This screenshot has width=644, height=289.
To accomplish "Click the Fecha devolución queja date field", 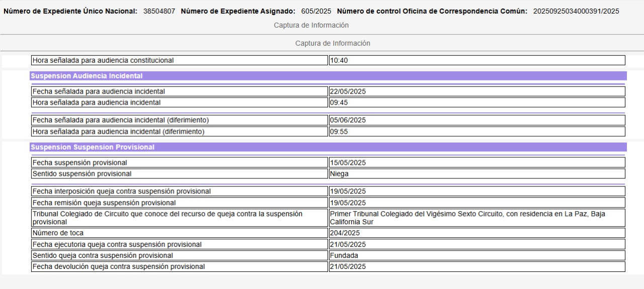I will [x=476, y=266].
